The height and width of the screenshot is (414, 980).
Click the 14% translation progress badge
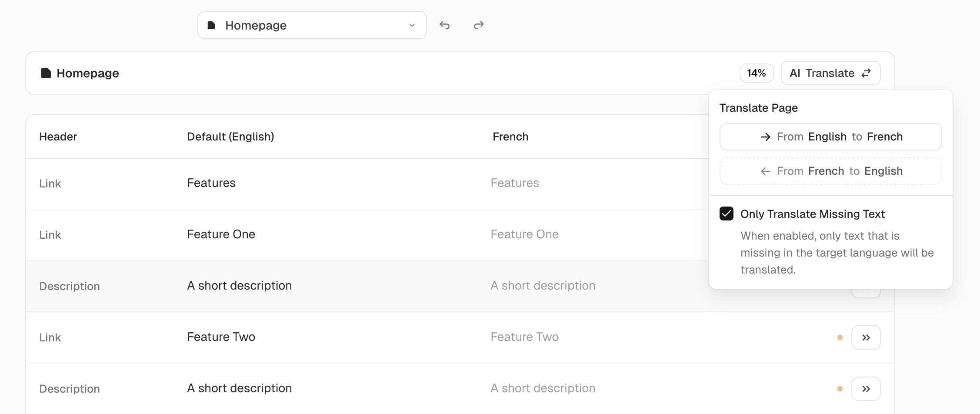[756, 73]
